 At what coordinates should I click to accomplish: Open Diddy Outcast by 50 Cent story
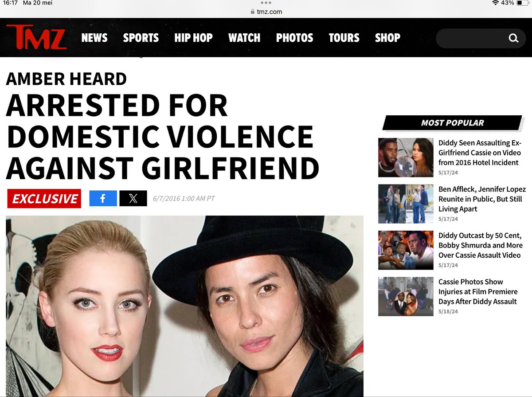(481, 245)
